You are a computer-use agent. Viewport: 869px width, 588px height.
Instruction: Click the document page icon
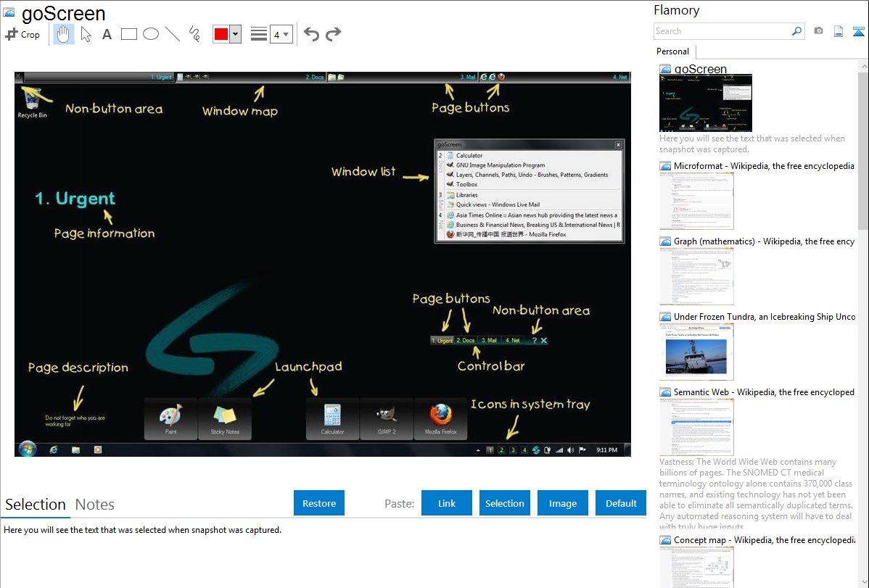839,31
